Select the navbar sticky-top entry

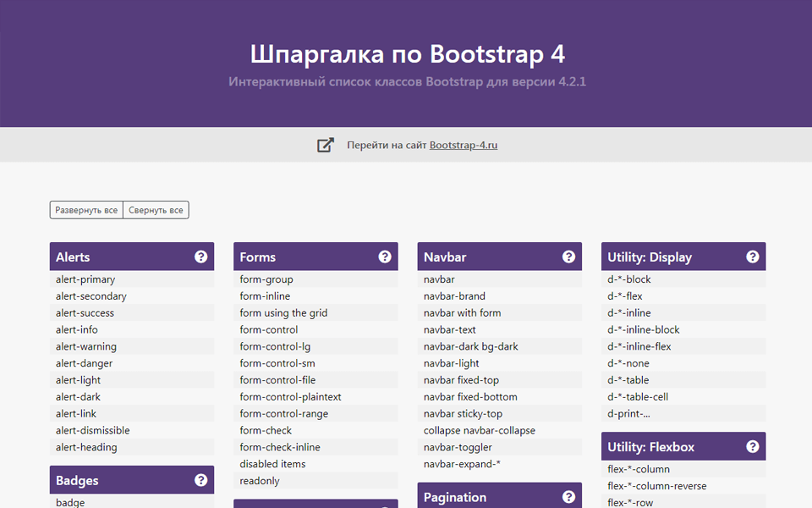[x=499, y=414]
